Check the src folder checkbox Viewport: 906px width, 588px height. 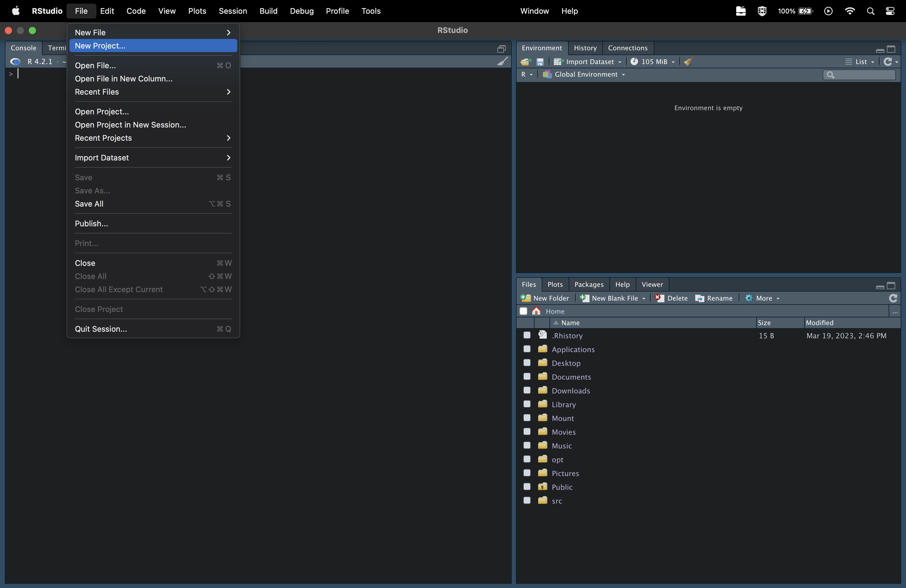(x=527, y=500)
